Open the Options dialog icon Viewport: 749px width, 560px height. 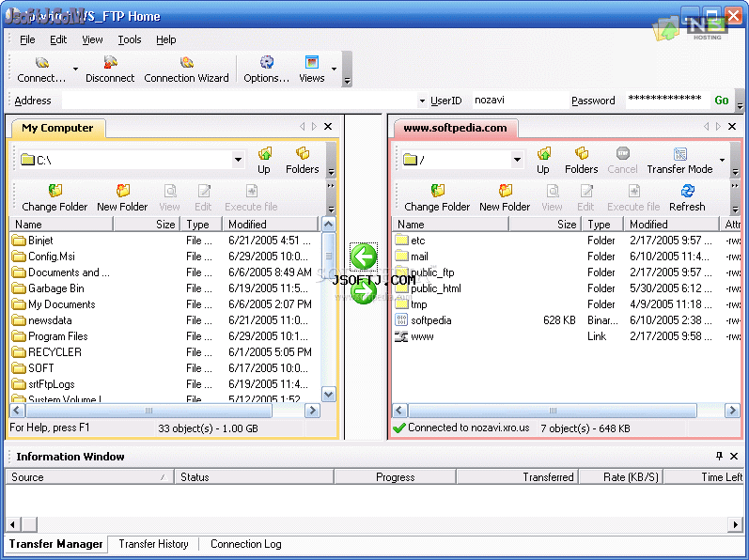(x=267, y=63)
